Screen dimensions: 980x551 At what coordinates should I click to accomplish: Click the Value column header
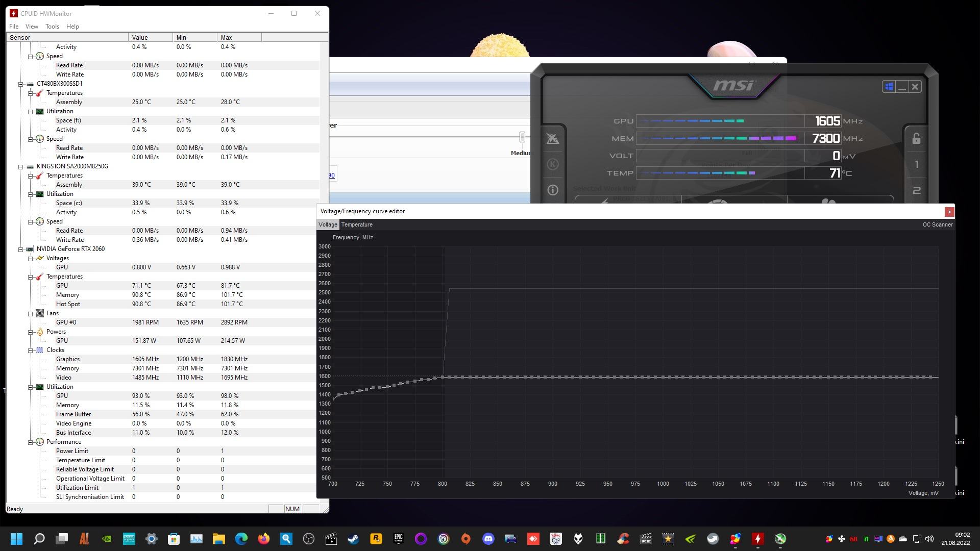pos(151,37)
